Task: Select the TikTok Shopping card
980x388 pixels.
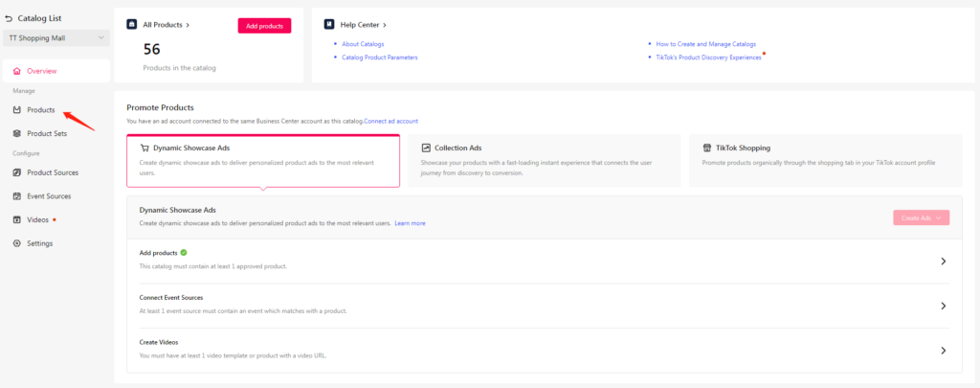Action: (826, 160)
